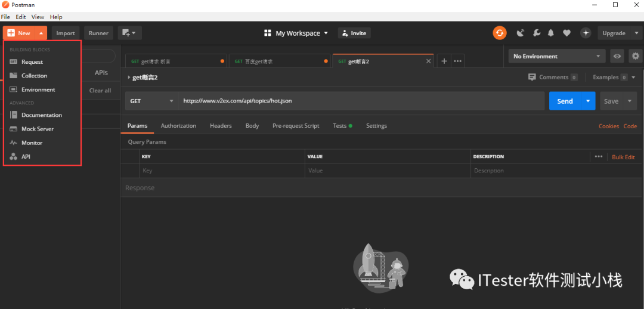Open the Send button dropdown arrow
644x309 pixels.
[x=588, y=101]
